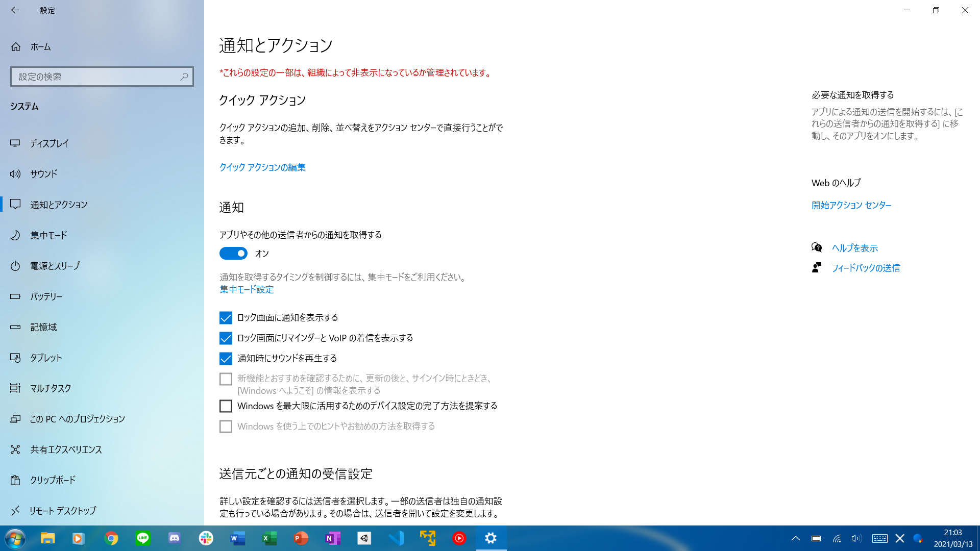Screen dimensions: 980x551
Task: Open Discord from taskbar
Action: (x=175, y=538)
